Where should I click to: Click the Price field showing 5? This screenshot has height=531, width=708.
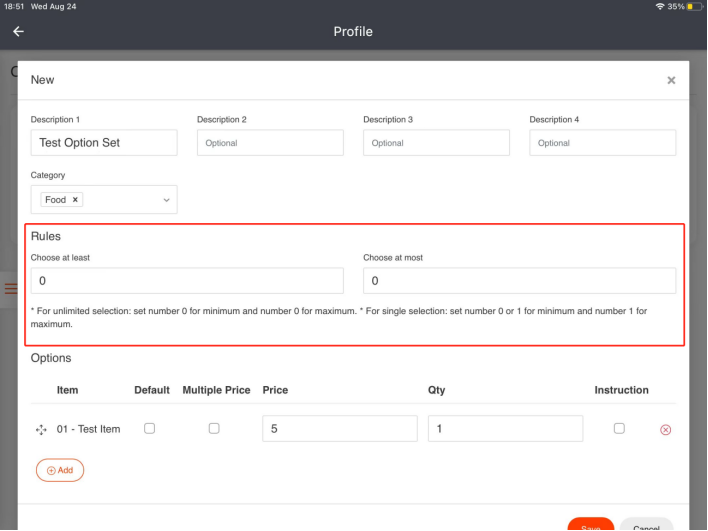coord(339,429)
